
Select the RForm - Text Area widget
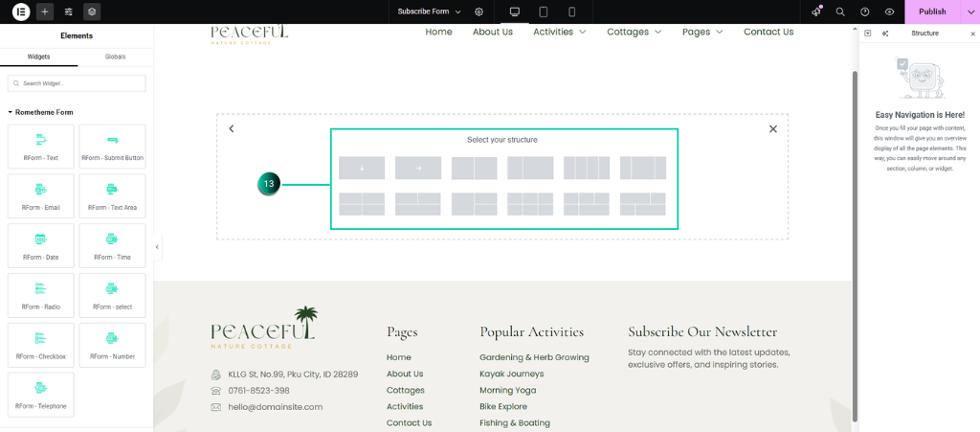coord(113,195)
